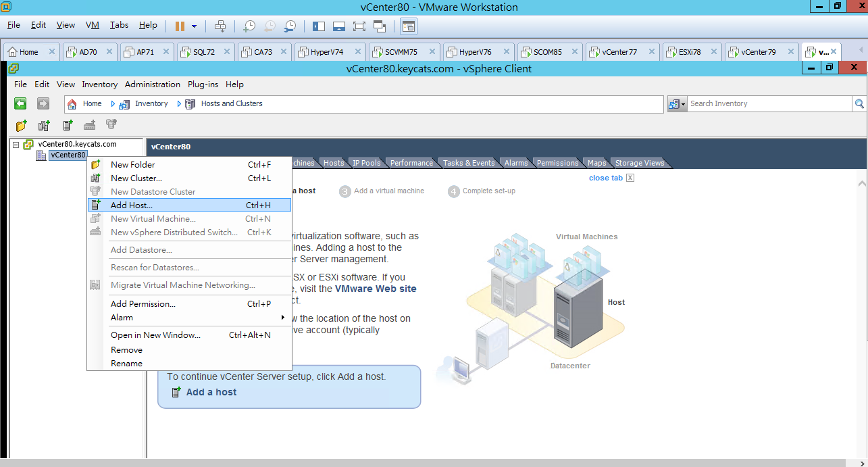868x467 pixels.
Task: Switch to the SQL72 VM tab
Action: [205, 51]
